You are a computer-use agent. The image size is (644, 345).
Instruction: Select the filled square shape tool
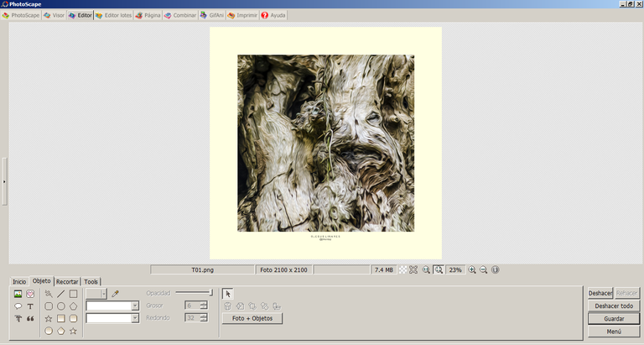pyautogui.click(x=60, y=318)
